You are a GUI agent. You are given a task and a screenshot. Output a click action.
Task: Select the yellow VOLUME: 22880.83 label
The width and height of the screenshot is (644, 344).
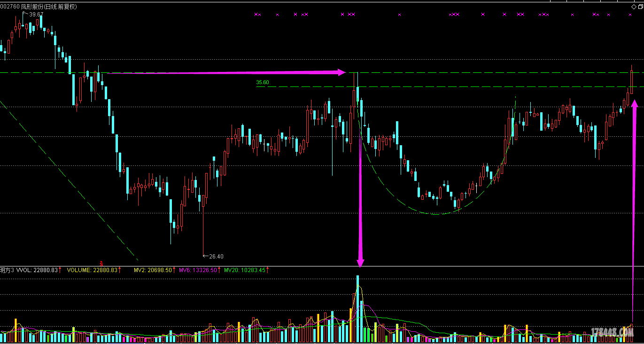(x=92, y=270)
